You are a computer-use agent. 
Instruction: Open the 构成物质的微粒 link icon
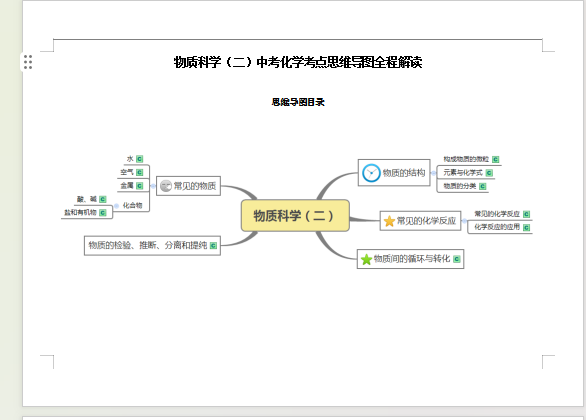[x=496, y=159]
